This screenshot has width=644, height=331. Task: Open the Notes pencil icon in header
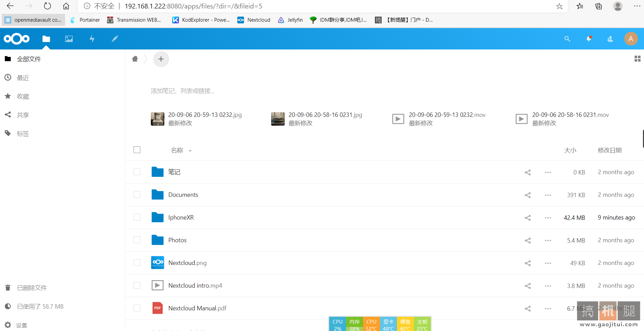tap(115, 39)
